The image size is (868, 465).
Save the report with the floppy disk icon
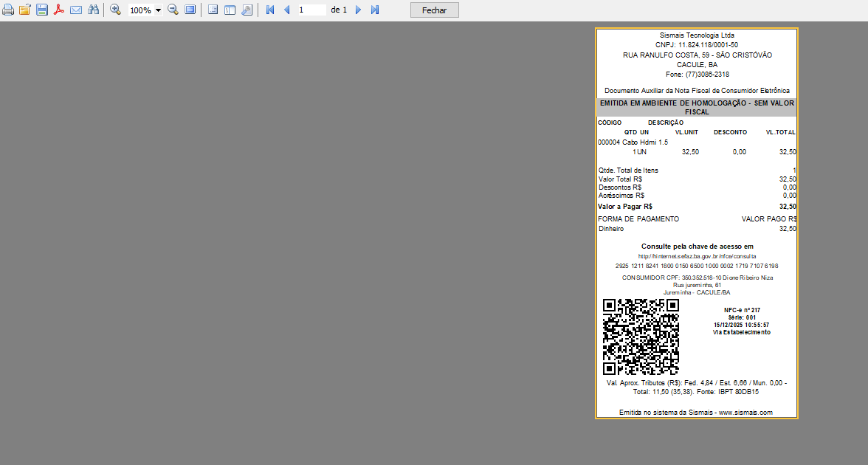[42, 10]
